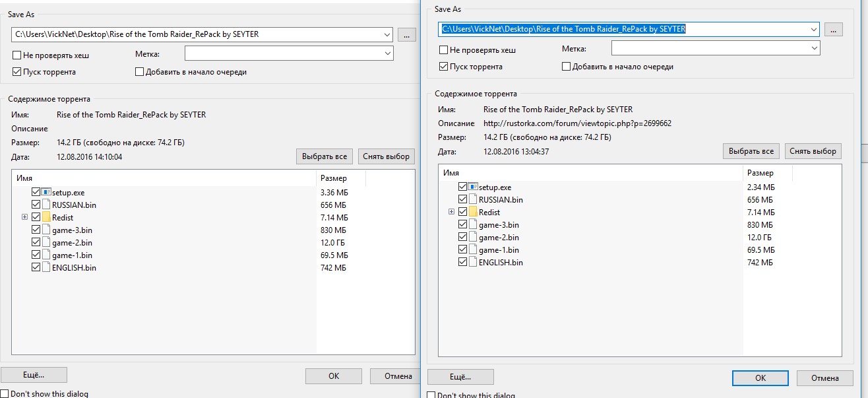Screen dimensions: 868x398
Task: Click the game-1.bin file icon in the back dialog
Action: click(x=46, y=255)
